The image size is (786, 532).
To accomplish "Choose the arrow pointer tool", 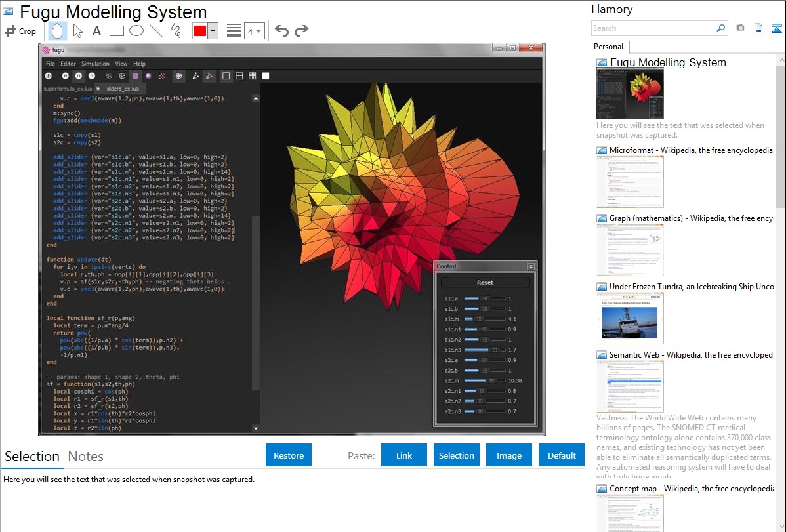I will [77, 31].
